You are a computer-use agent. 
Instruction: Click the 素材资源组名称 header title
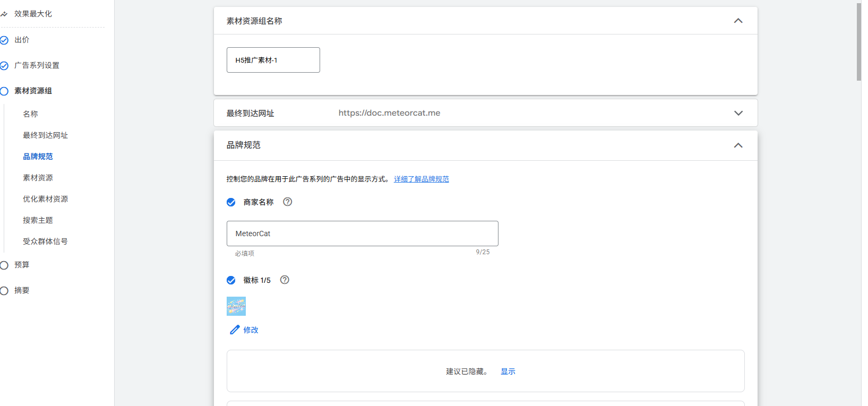(254, 21)
